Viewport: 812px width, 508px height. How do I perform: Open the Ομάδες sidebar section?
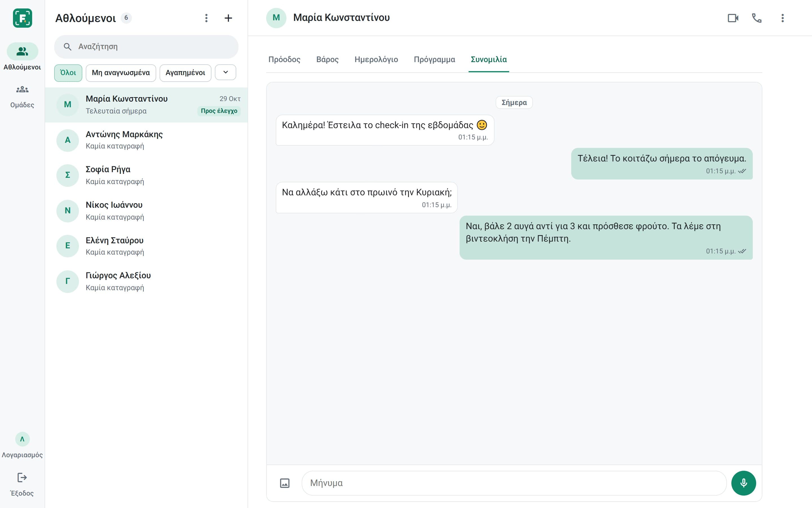click(x=22, y=97)
